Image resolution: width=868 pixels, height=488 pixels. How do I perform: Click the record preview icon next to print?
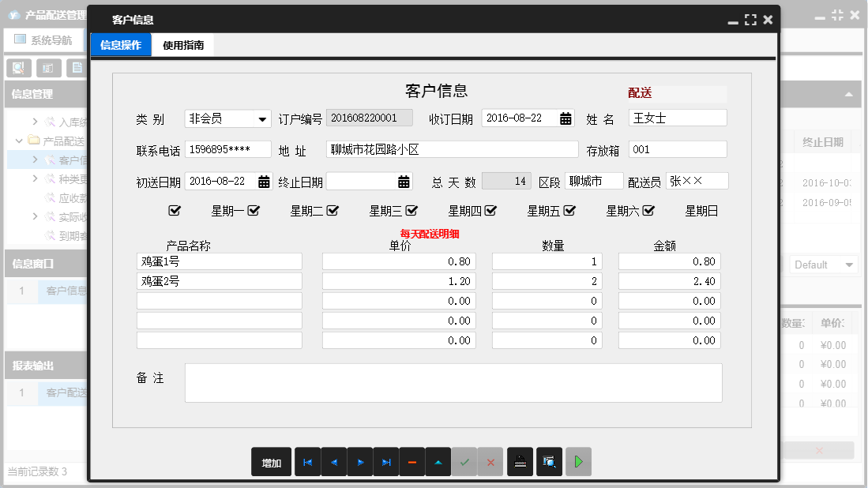(x=550, y=462)
